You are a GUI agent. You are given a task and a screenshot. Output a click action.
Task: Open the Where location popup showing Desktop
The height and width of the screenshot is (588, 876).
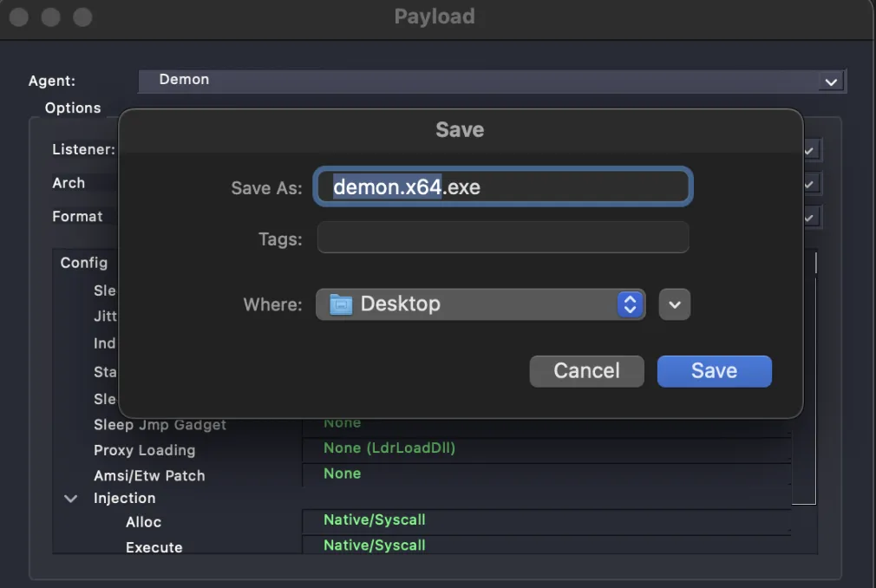[x=480, y=304]
